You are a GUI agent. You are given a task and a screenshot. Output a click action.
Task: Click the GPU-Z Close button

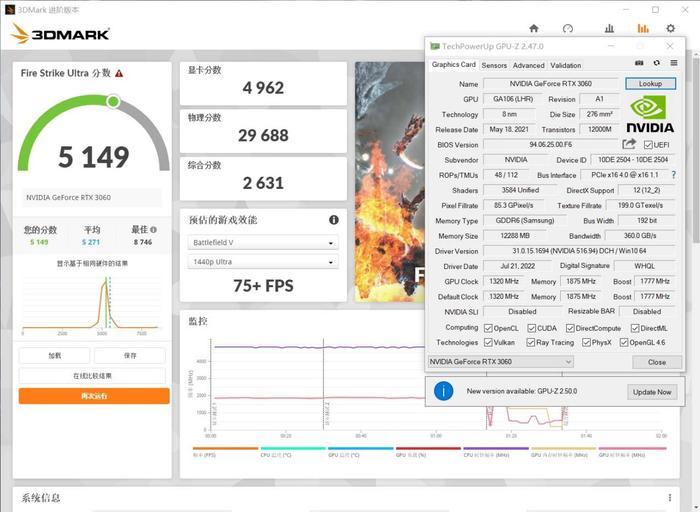(x=657, y=362)
